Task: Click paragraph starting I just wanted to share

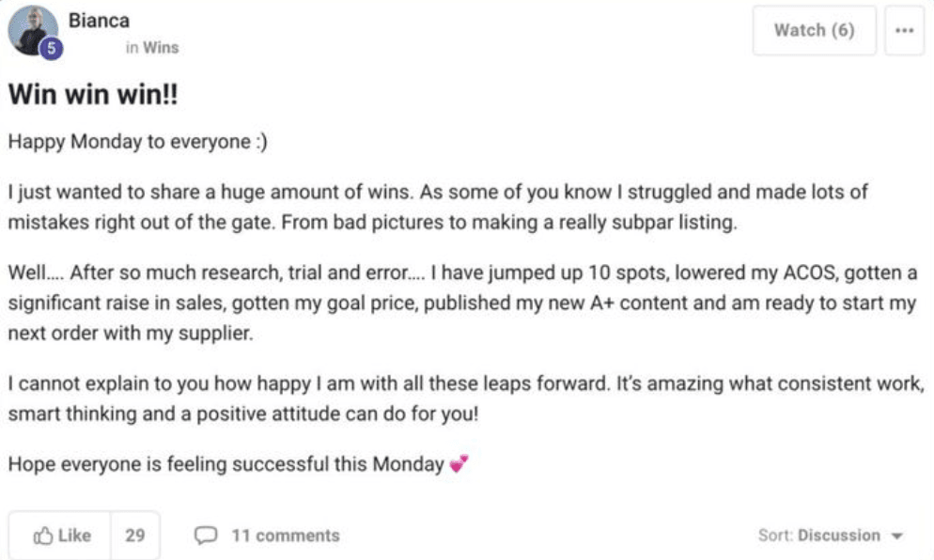Action: [438, 207]
